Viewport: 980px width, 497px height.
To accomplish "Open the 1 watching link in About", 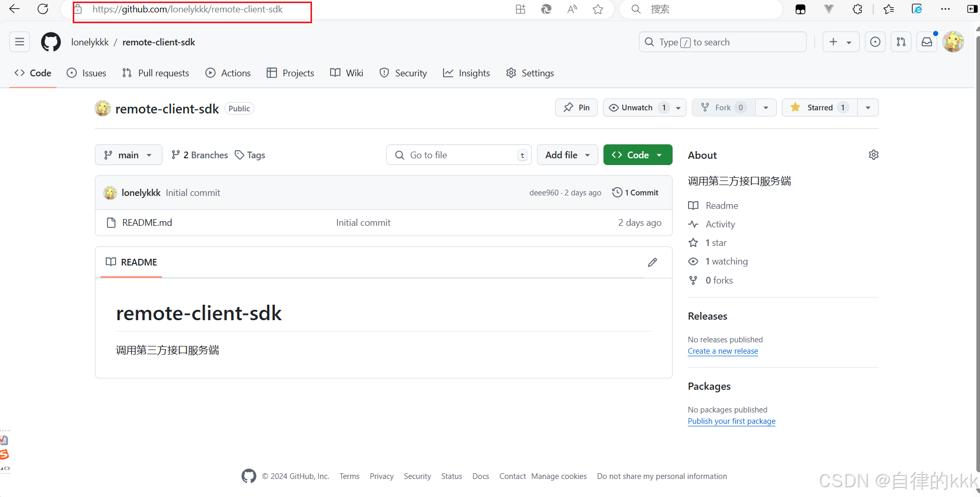I will (718, 261).
